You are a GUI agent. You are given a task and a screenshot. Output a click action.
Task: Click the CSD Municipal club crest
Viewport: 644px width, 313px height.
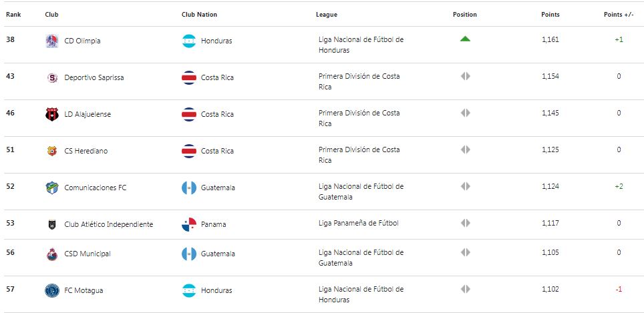coord(51,254)
